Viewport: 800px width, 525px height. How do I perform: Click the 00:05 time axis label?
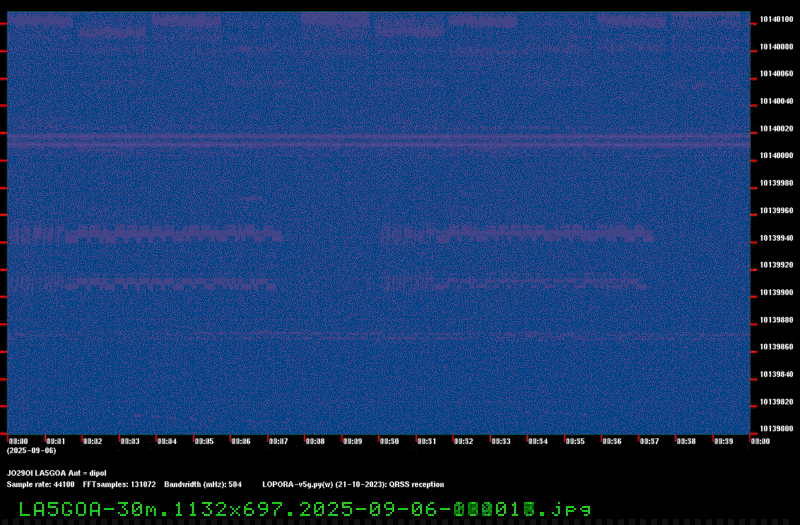click(204, 441)
